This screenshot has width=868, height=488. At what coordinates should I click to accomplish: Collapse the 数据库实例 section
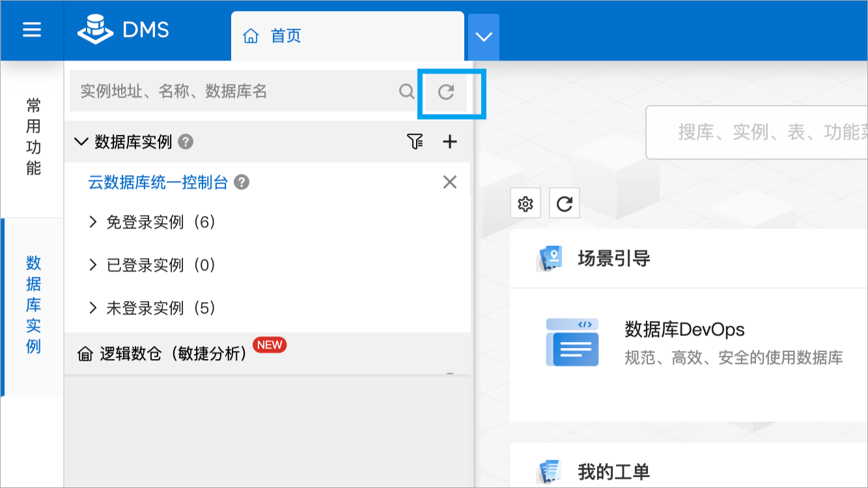click(x=81, y=141)
